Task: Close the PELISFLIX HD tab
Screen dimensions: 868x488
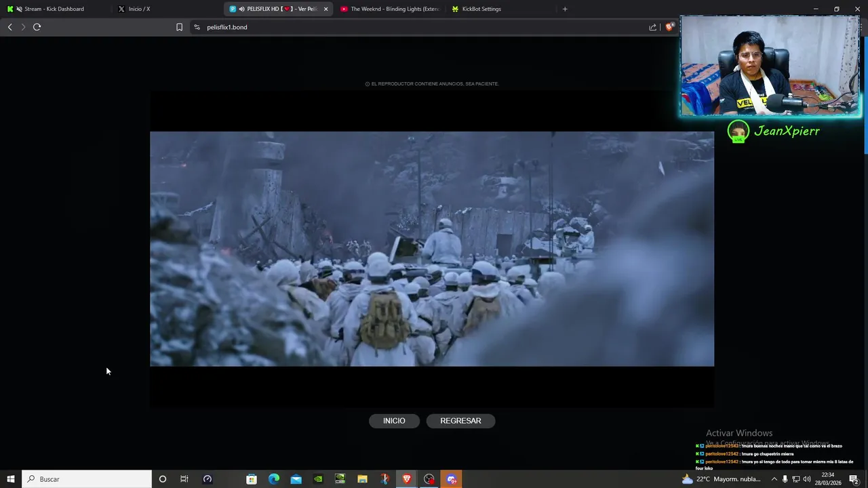Action: (x=325, y=9)
